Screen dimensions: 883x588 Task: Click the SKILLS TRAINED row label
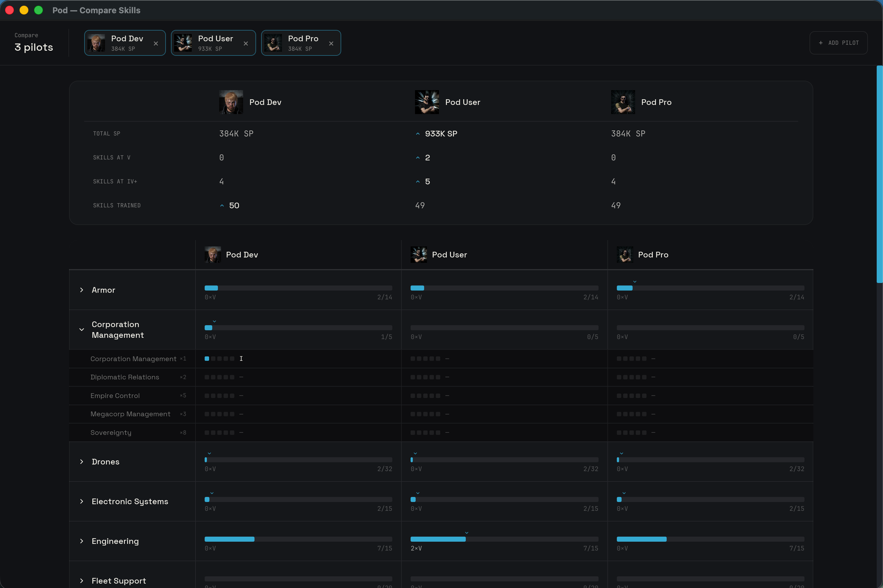117,205
